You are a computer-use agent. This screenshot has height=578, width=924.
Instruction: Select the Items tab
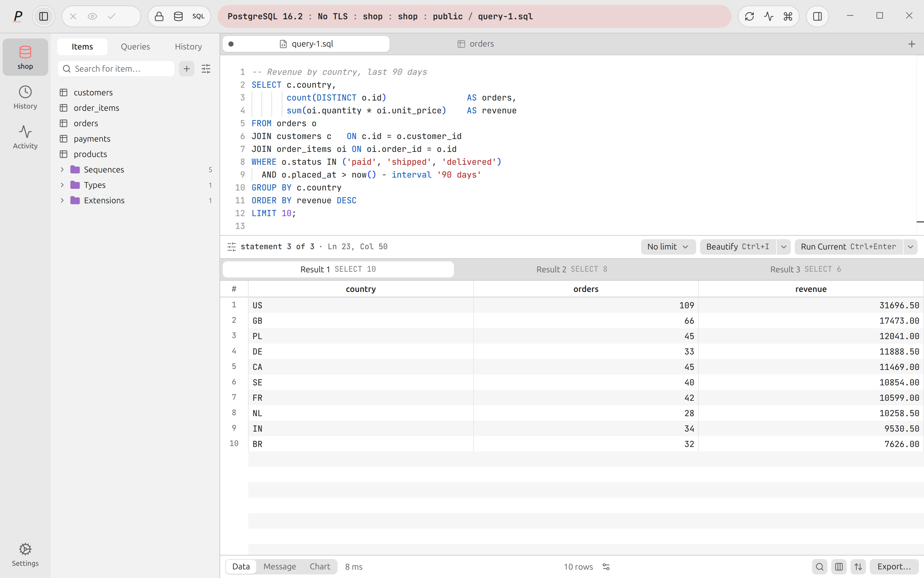pos(82,47)
